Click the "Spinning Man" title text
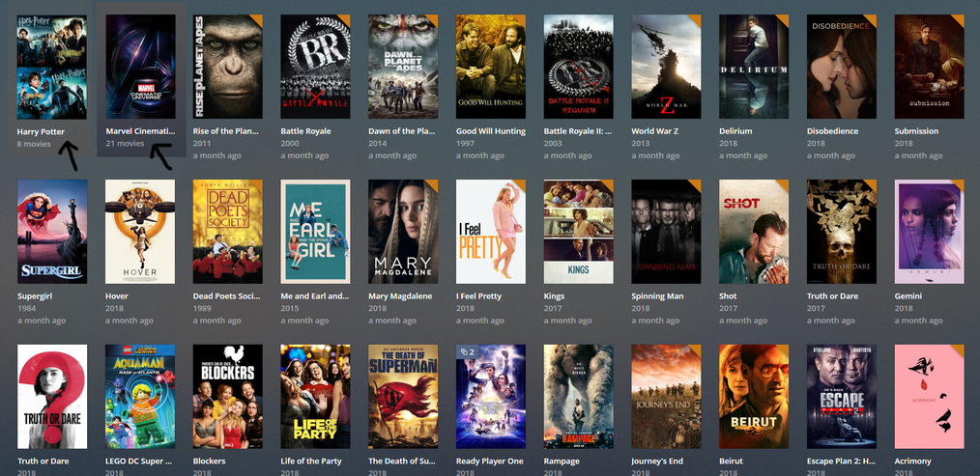Image resolution: width=980 pixels, height=476 pixels. pyautogui.click(x=657, y=296)
